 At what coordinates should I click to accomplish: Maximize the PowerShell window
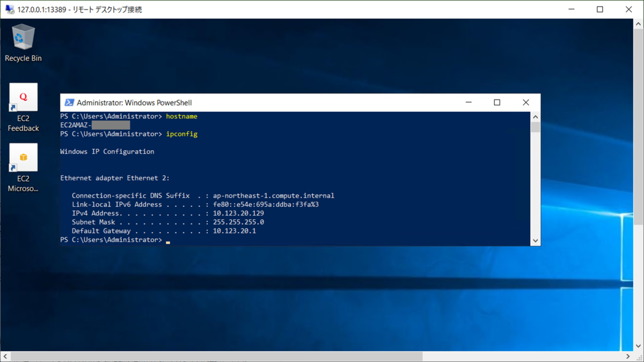point(497,103)
